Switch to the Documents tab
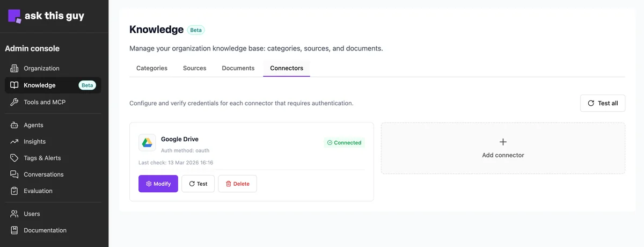The height and width of the screenshot is (247, 644). [238, 68]
